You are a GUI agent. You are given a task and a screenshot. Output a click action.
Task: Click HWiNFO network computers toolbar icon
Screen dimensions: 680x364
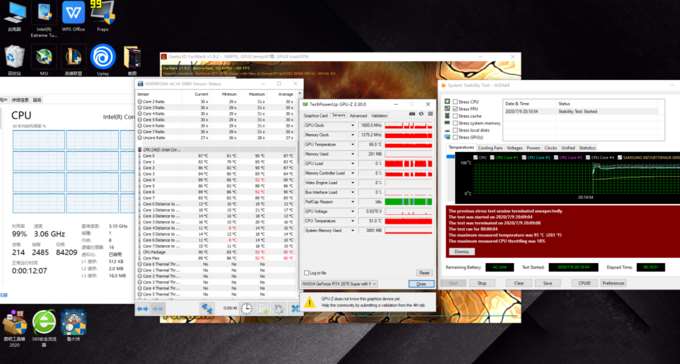[207, 308]
